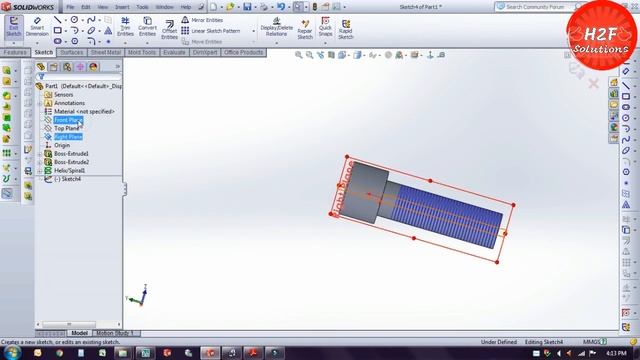
Task: Open the MMGS unit system selector
Action: click(x=594, y=342)
